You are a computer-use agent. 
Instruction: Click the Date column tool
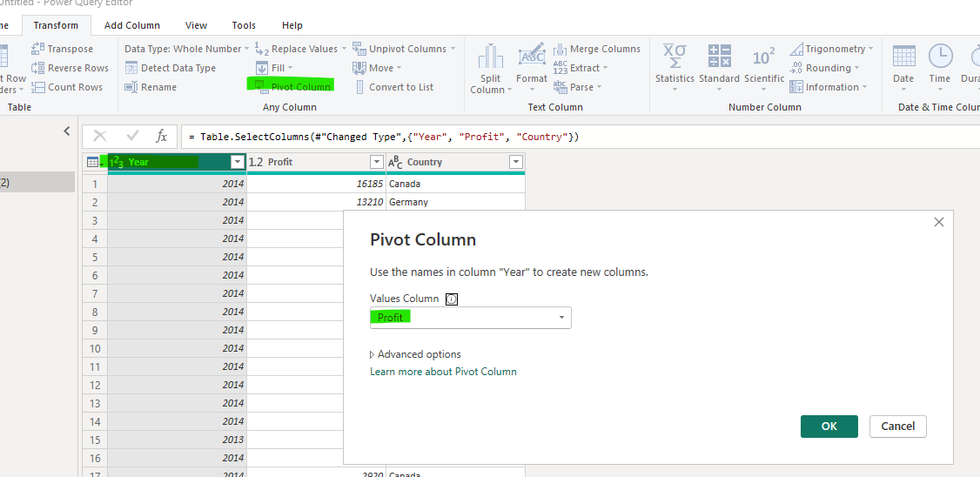pyautogui.click(x=903, y=69)
